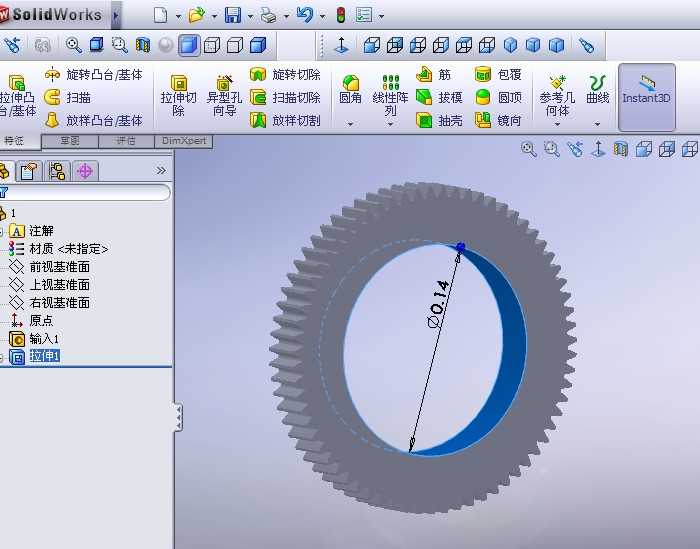
Task: Toggle shaded with edges display mode
Action: click(189, 45)
